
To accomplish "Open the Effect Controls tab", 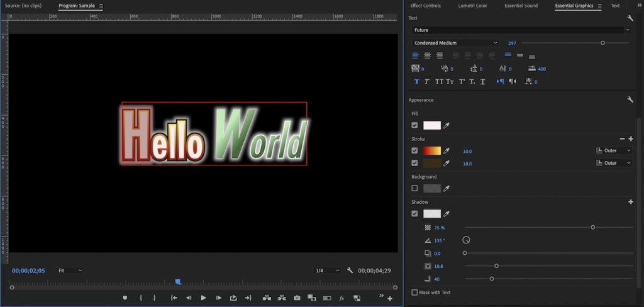I will tap(426, 6).
